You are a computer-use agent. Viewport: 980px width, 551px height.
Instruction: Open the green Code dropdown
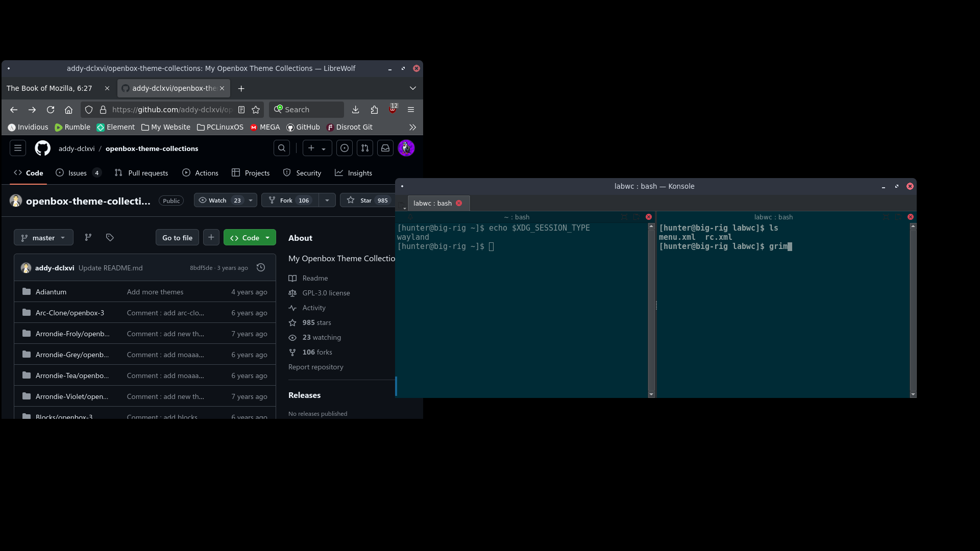point(250,238)
